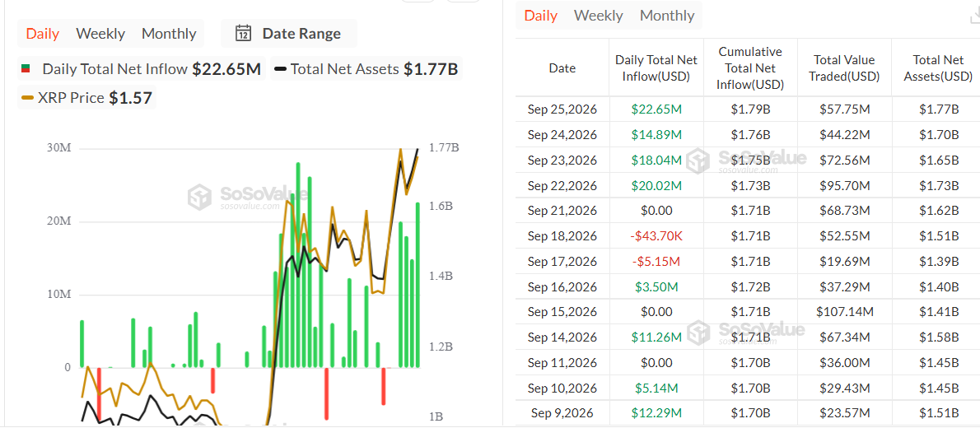Select the Daily tab above the chart
The width and height of the screenshot is (980, 428).
point(43,34)
